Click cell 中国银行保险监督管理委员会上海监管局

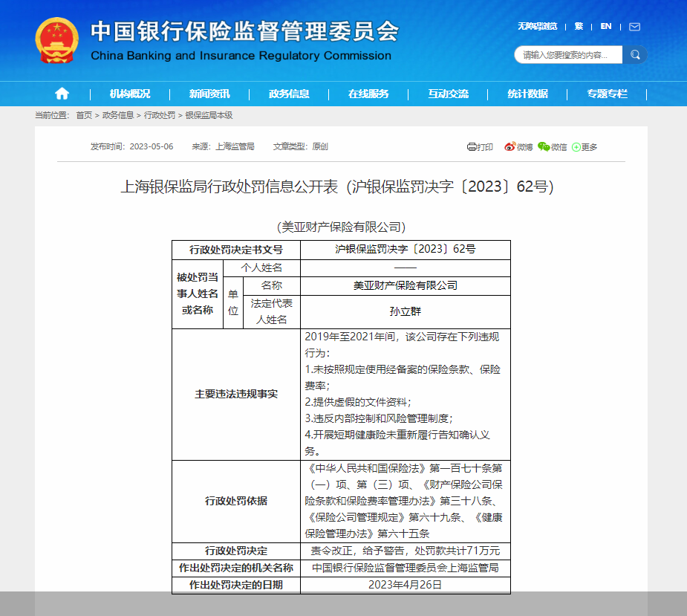[x=406, y=568]
